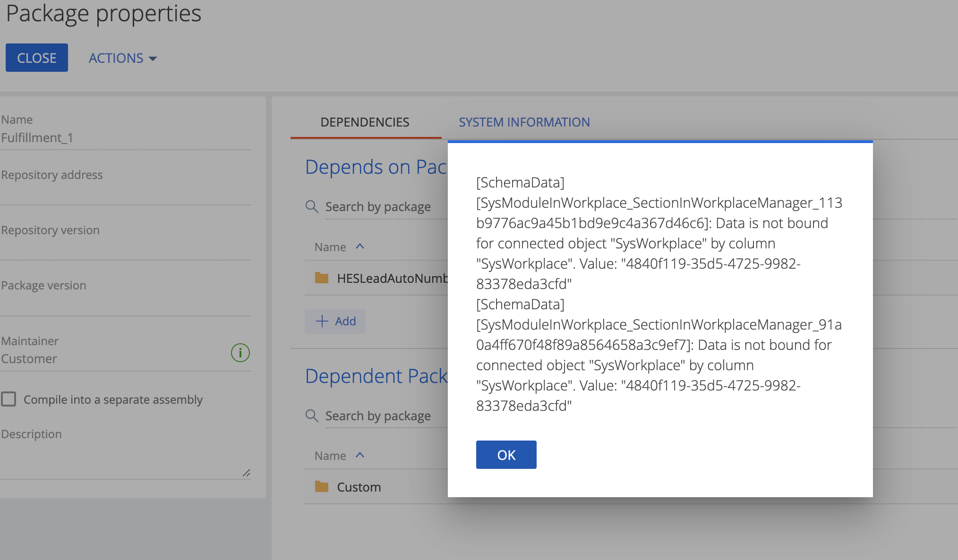Toggle Compile into a separate assembly checkbox
The width and height of the screenshot is (958, 560).
(9, 399)
